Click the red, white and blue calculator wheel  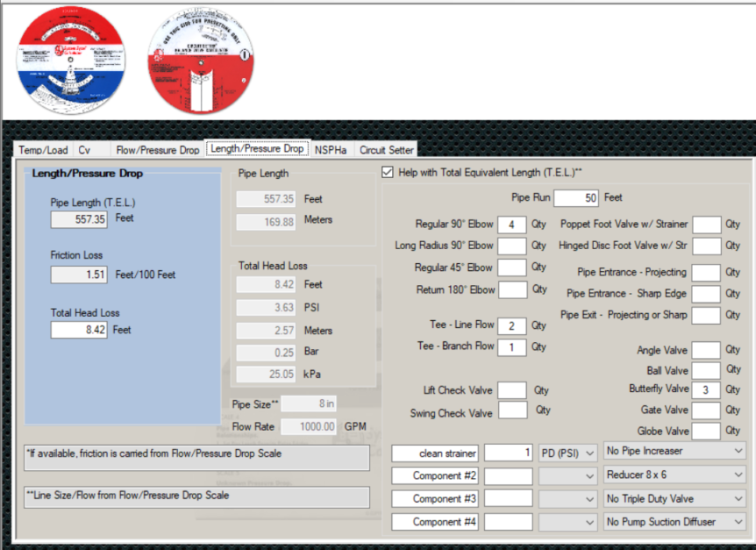(x=72, y=58)
